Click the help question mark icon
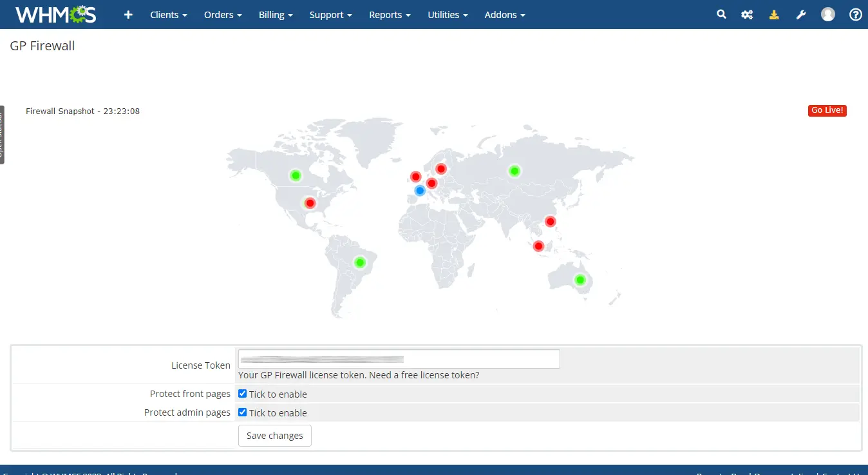 tap(856, 14)
